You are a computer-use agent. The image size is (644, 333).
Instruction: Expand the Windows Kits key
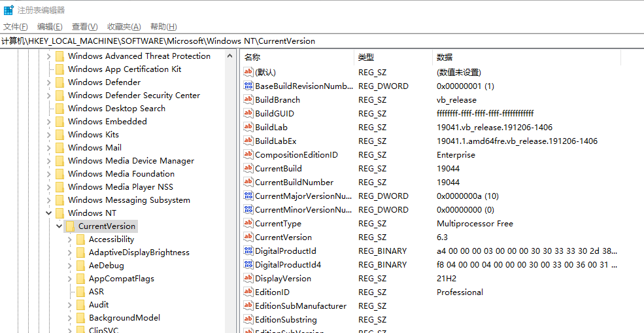pos(49,135)
